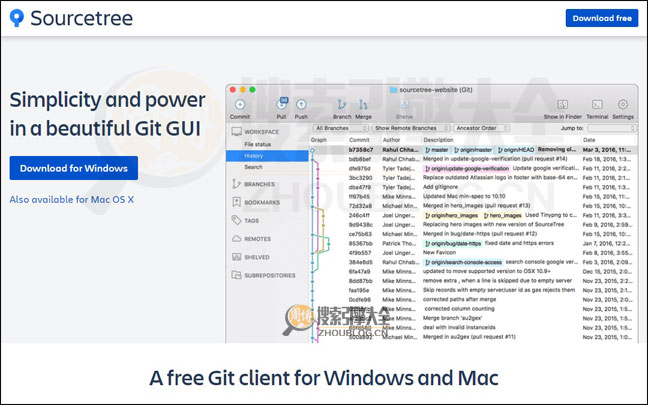
Task: Open the Terminal toolbar icon
Action: 597,105
